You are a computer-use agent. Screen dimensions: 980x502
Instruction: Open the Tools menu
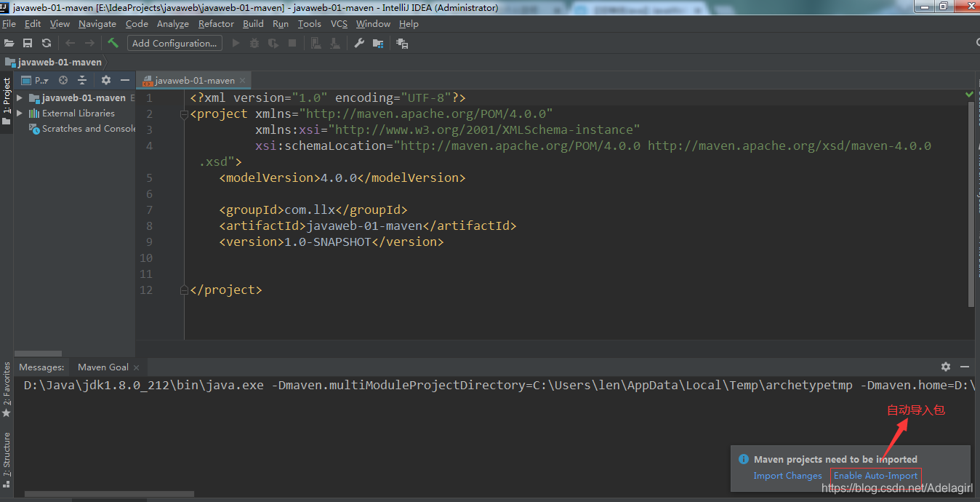(x=309, y=23)
